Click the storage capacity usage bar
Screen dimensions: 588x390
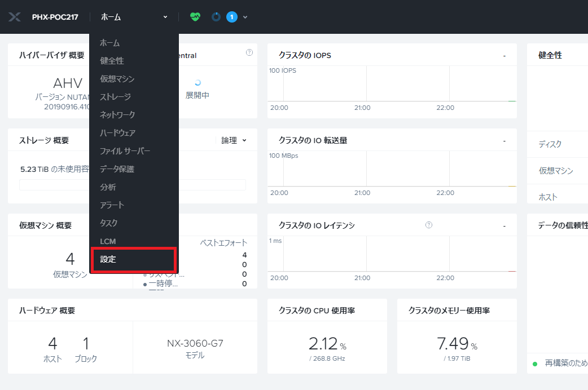(133, 185)
